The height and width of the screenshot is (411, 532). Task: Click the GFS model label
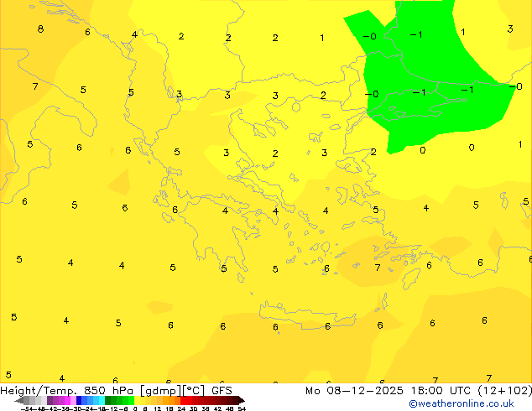point(222,391)
